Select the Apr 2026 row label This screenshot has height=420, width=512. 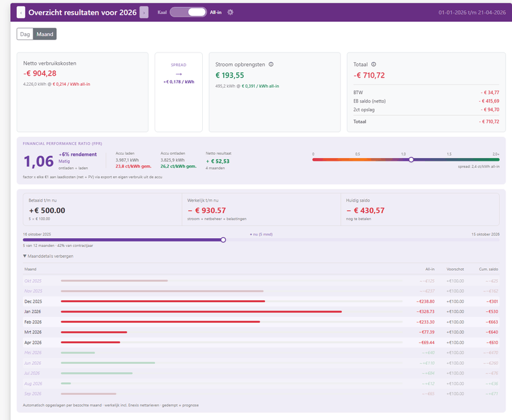click(33, 343)
